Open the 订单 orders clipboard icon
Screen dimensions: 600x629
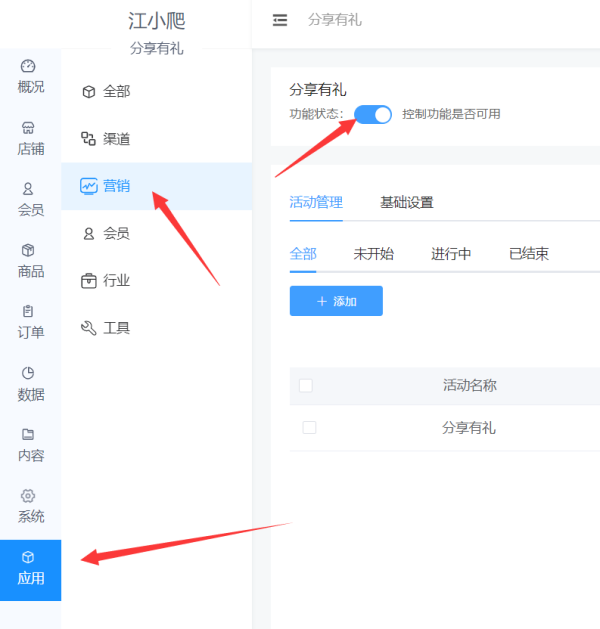(x=28, y=311)
